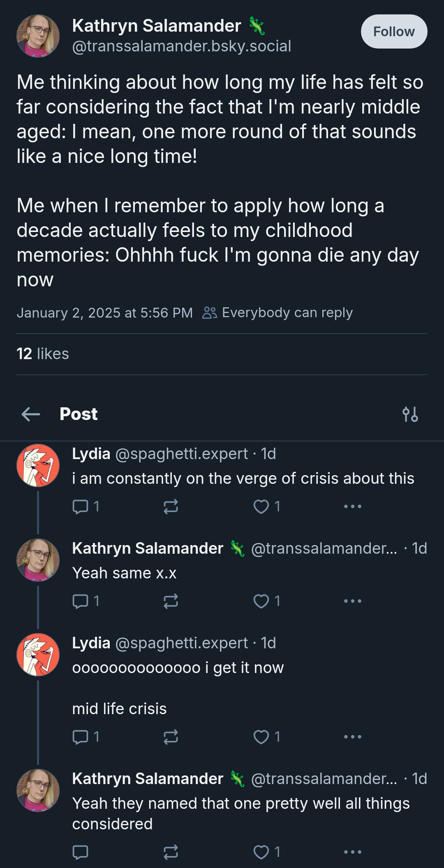
Task: Like the 'named that one pretty well' reply
Action: 266,852
